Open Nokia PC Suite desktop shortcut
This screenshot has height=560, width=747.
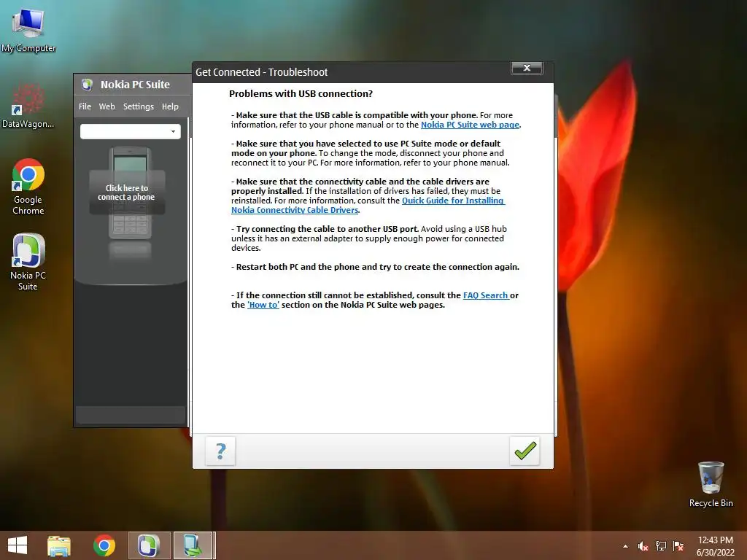28,262
